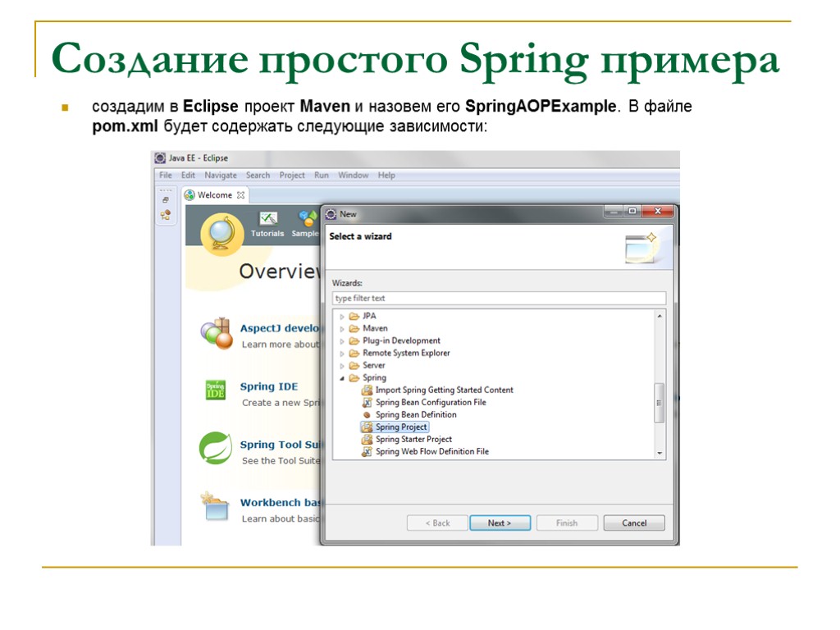Select the Plug-in Development folder icon
Viewport: 840px width, 630px height.
coord(354,340)
